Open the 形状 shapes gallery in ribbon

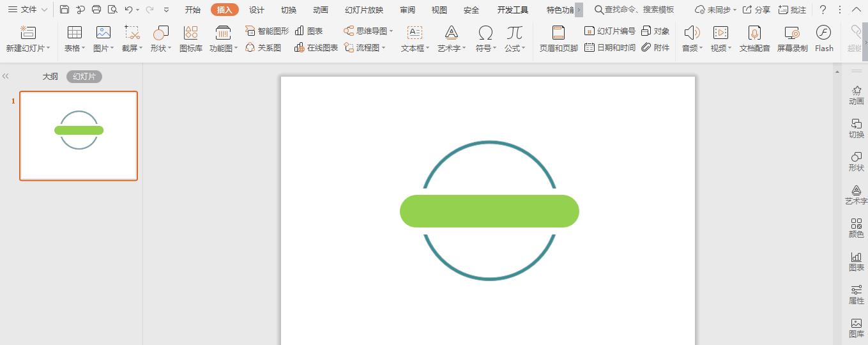161,39
